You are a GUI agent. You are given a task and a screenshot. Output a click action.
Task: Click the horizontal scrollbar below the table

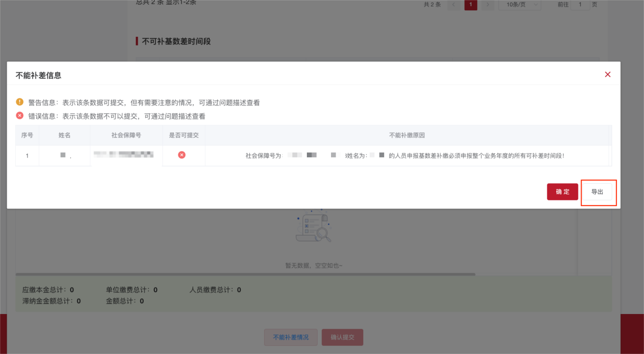(x=246, y=274)
